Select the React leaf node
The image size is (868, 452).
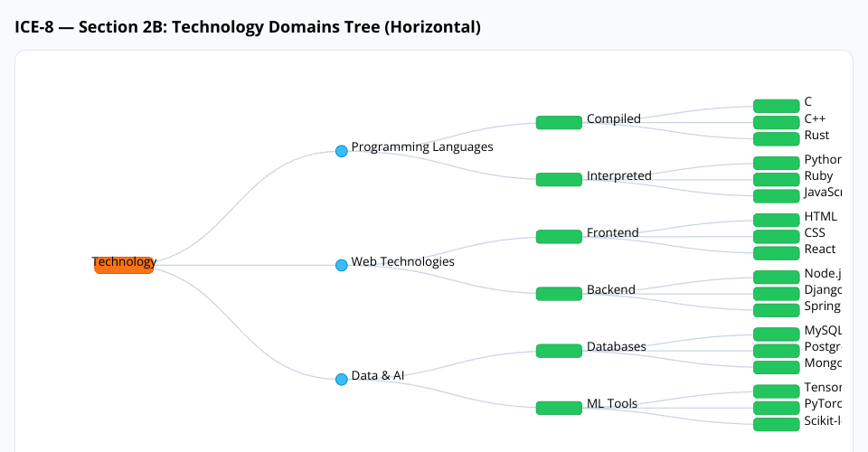coord(776,252)
